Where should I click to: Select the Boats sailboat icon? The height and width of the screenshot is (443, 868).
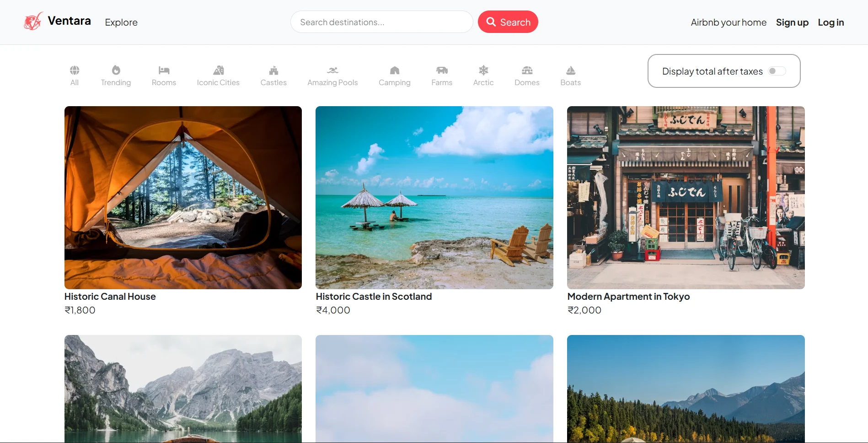(570, 70)
